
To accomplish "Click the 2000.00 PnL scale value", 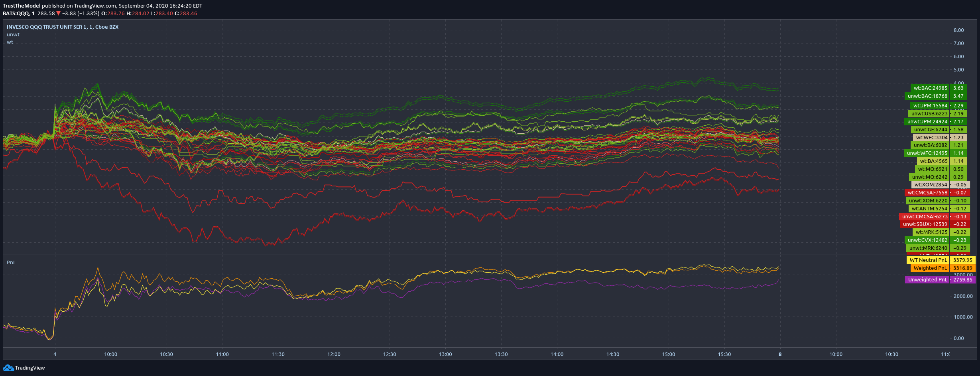I will (x=963, y=296).
